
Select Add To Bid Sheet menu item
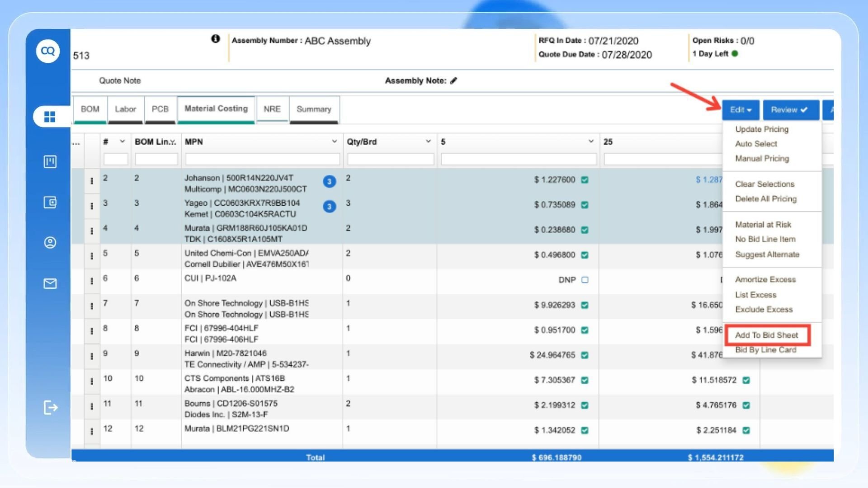(766, 335)
